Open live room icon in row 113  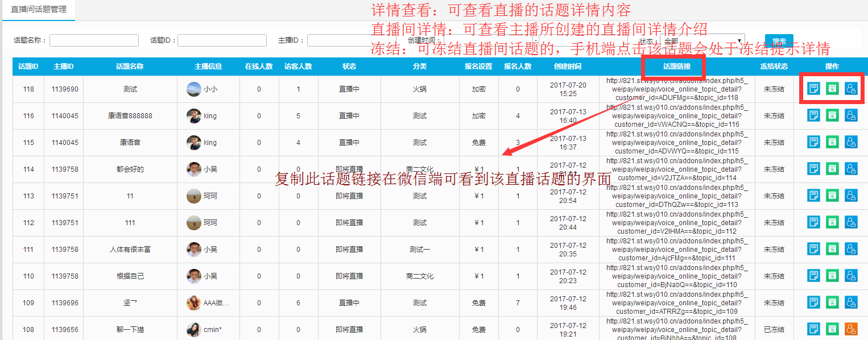[x=832, y=196]
